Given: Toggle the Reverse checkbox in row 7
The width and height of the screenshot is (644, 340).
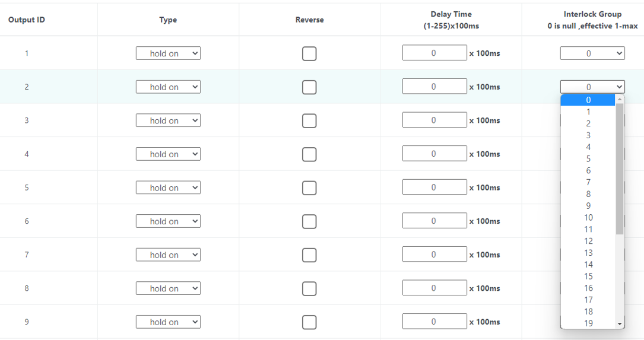Looking at the screenshot, I should [x=309, y=255].
